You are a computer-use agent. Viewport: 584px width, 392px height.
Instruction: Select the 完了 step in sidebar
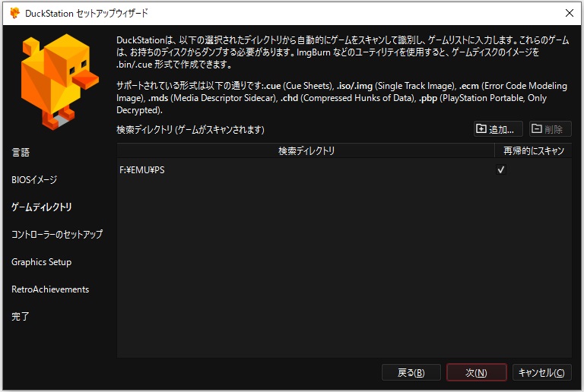21,317
